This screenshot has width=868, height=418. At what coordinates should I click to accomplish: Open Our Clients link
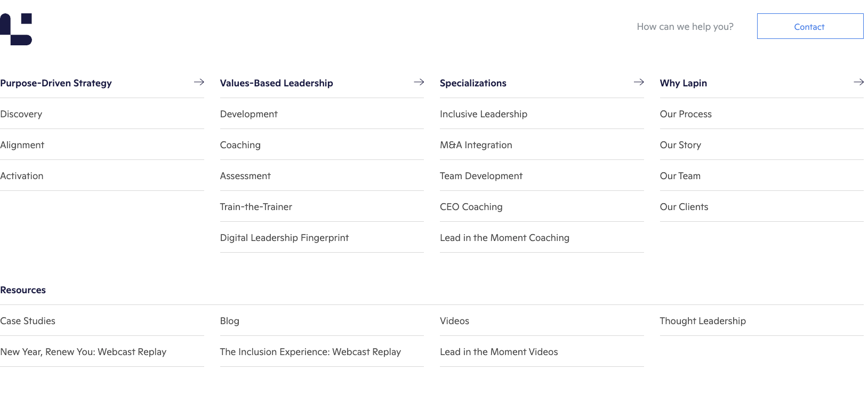684,207
